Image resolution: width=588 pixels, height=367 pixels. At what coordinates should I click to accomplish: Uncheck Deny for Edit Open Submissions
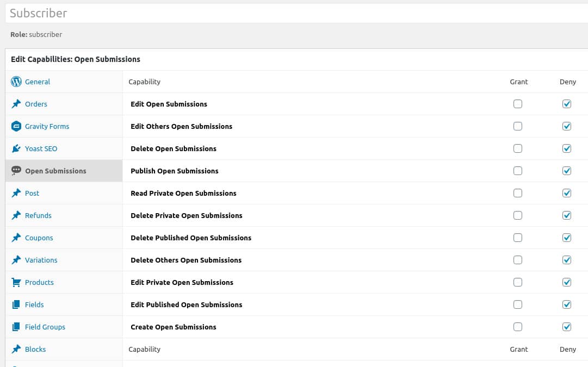567,104
